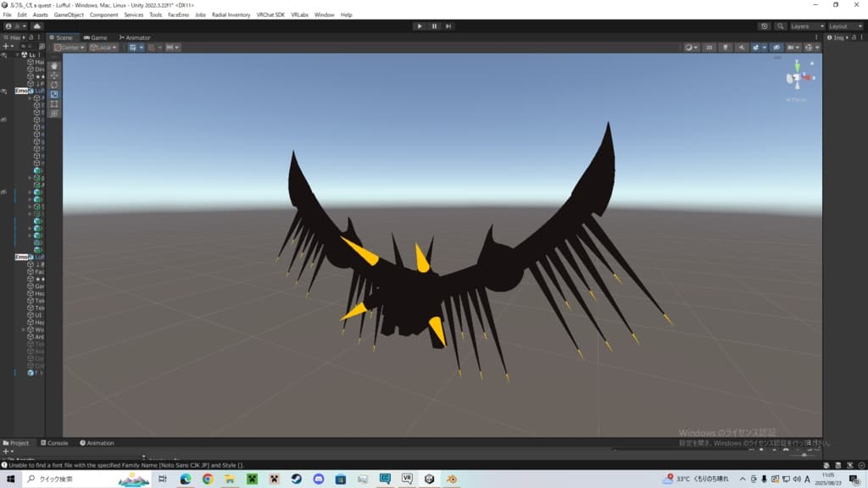Click the global Search magnifier icon

(x=778, y=26)
